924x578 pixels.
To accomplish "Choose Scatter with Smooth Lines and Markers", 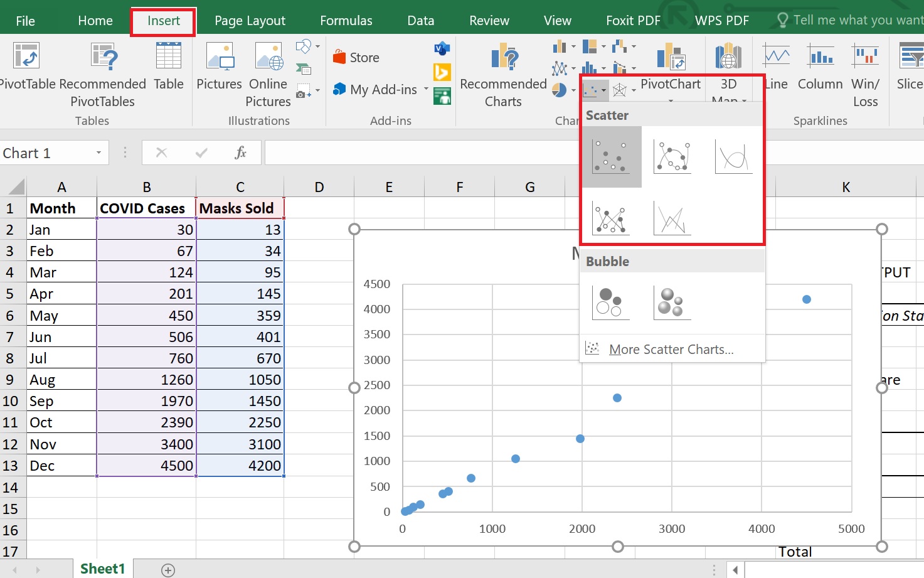I will click(x=672, y=156).
